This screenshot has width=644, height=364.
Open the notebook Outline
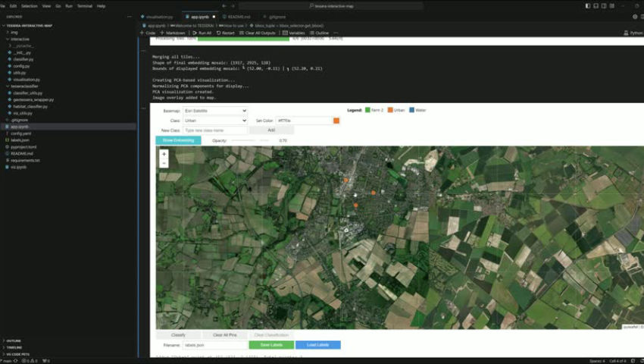tap(319, 33)
